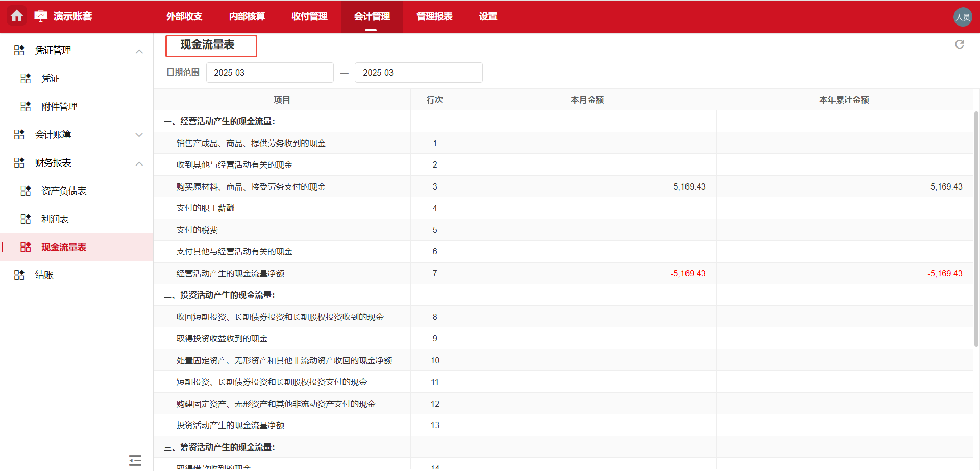Open the end date picker showing 2025-03

pos(419,72)
